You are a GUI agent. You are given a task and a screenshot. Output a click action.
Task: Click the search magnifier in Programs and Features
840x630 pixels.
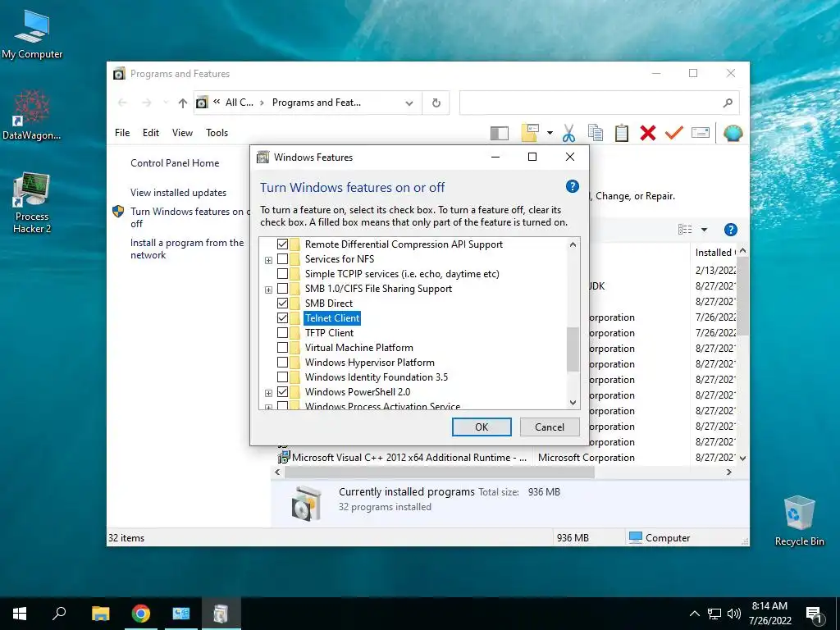tap(727, 103)
